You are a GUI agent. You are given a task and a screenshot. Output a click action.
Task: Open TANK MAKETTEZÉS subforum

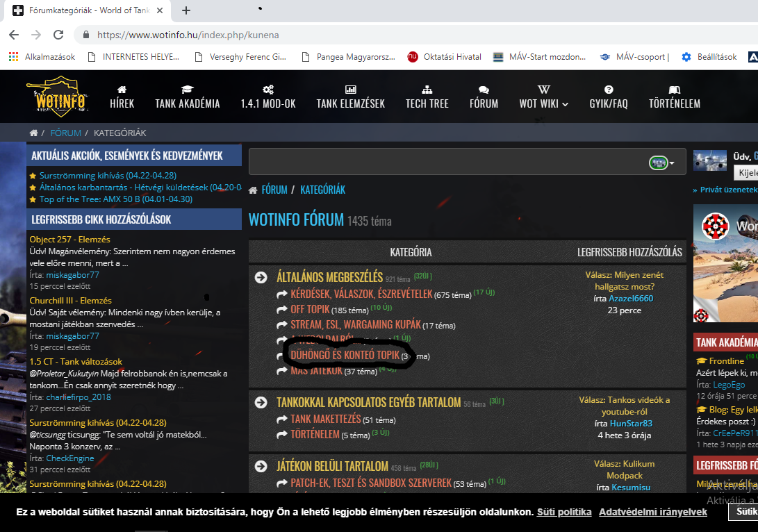[326, 419]
